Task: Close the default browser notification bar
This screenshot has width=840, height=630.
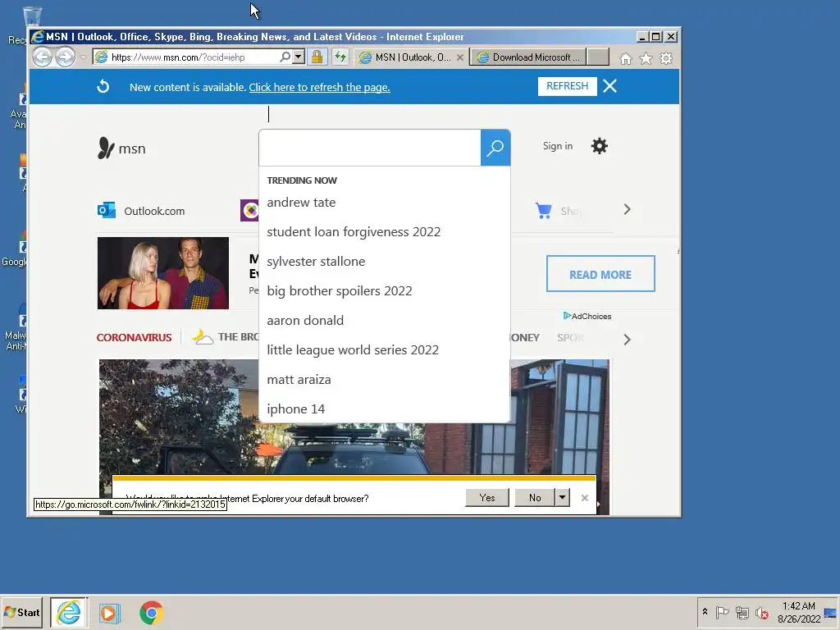Action: click(x=584, y=498)
